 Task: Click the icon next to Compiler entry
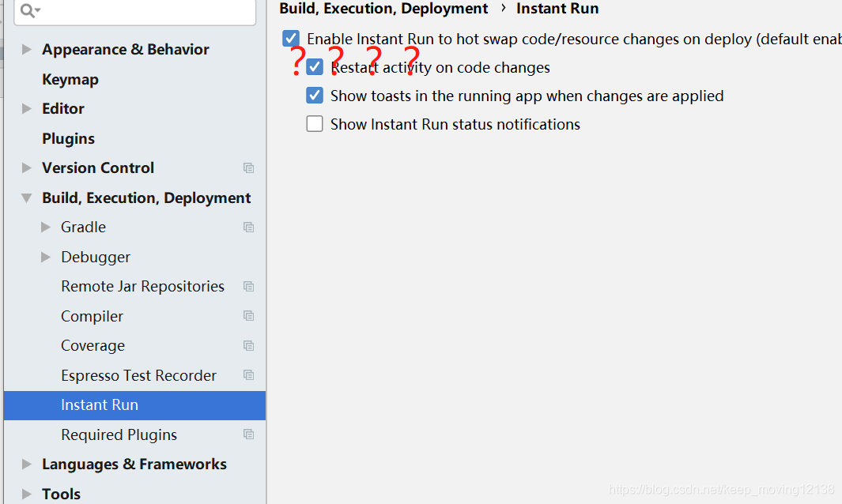point(249,316)
